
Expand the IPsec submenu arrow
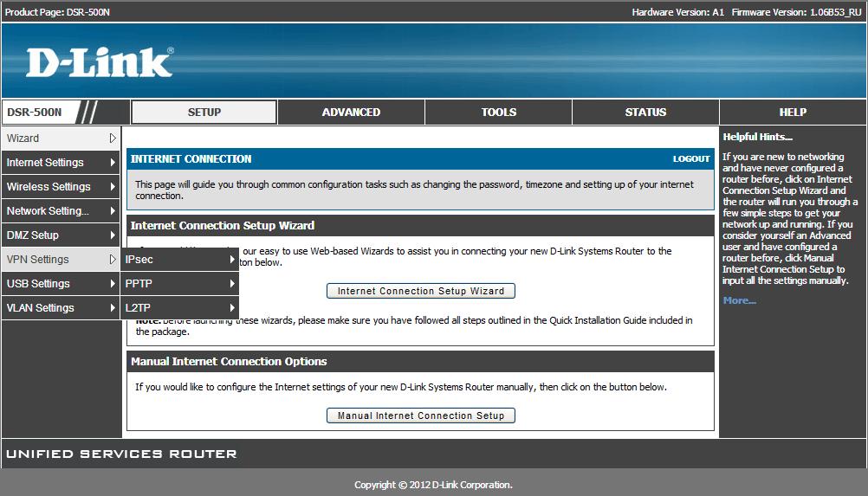click(x=232, y=260)
